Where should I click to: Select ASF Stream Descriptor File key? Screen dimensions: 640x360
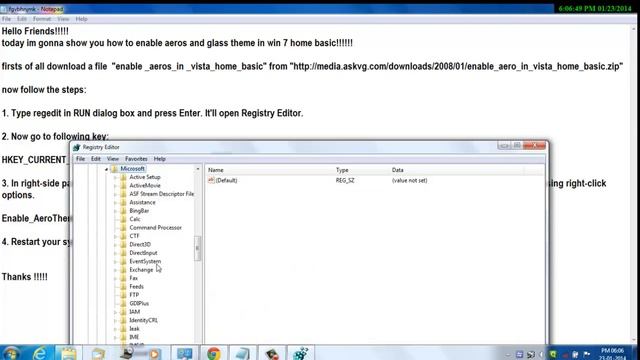(x=162, y=194)
